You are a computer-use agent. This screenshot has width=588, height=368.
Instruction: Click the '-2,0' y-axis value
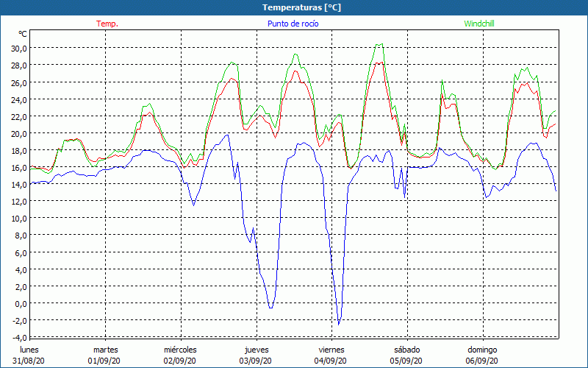[x=20, y=320]
